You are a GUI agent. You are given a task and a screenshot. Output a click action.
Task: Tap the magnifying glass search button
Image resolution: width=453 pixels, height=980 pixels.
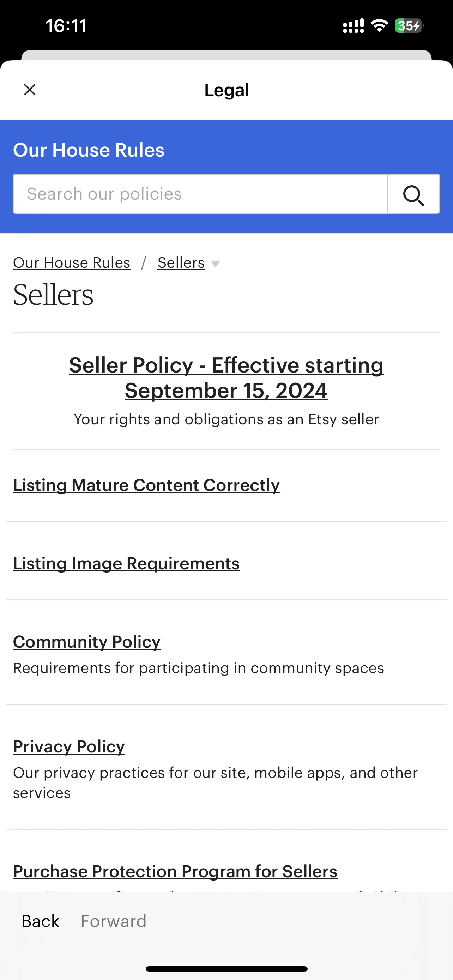pyautogui.click(x=414, y=194)
